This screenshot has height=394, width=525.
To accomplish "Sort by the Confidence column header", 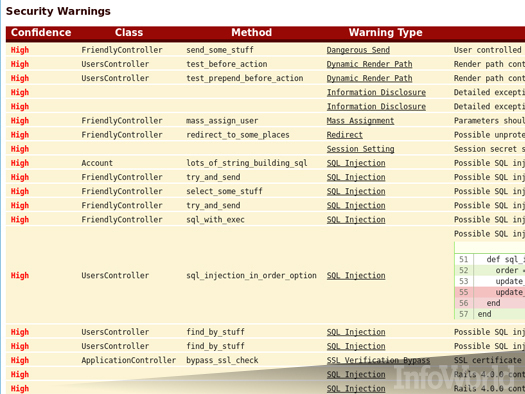I will (x=41, y=32).
